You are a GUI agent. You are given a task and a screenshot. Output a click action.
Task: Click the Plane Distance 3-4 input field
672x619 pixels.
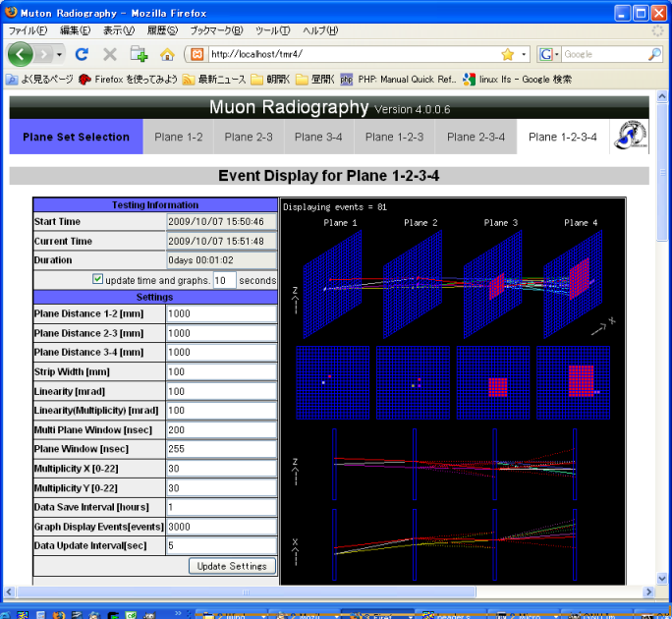pyautogui.click(x=221, y=353)
